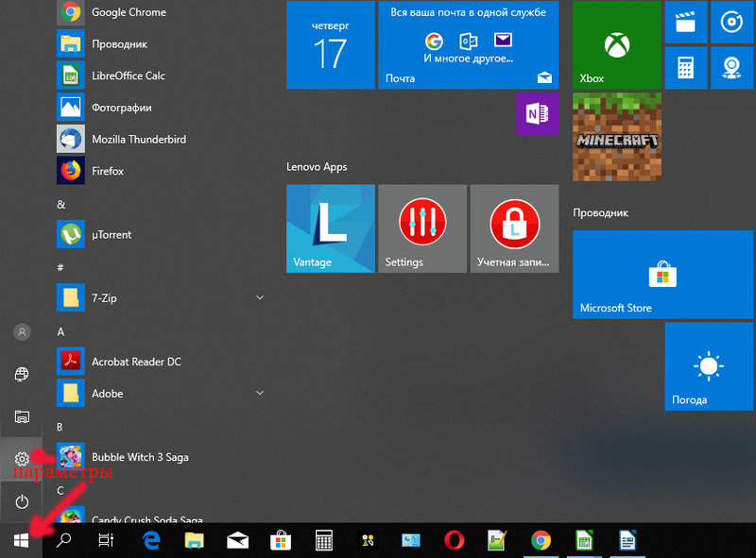Open Lenovo Settings tile
Image resolution: width=756 pixels, height=558 pixels.
click(422, 228)
